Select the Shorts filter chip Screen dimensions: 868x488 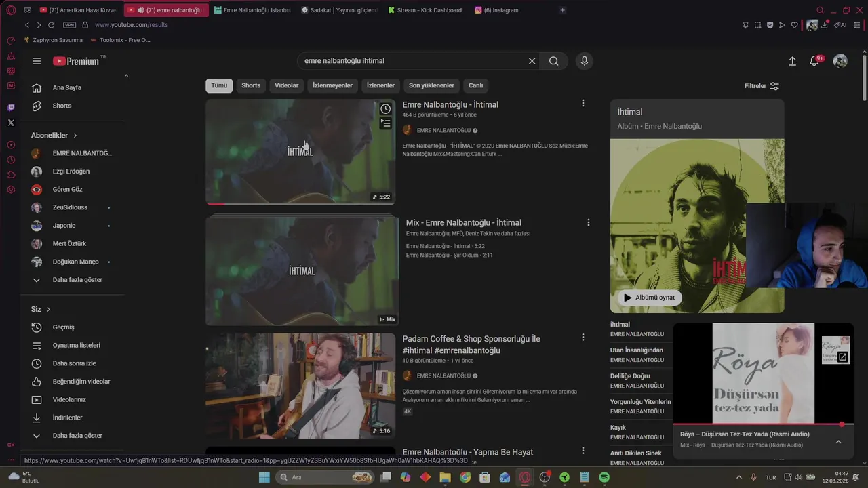click(x=251, y=85)
